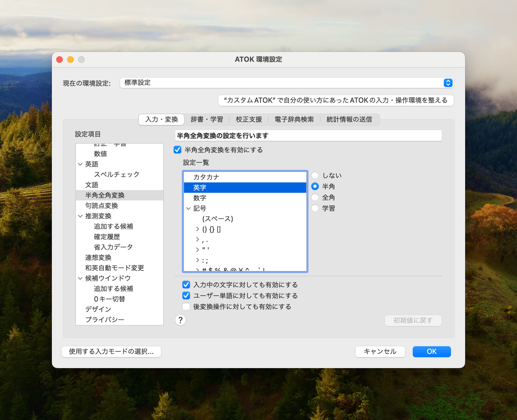The height and width of the screenshot is (420, 517).
Task: Open the help question mark button
Action: click(x=180, y=320)
